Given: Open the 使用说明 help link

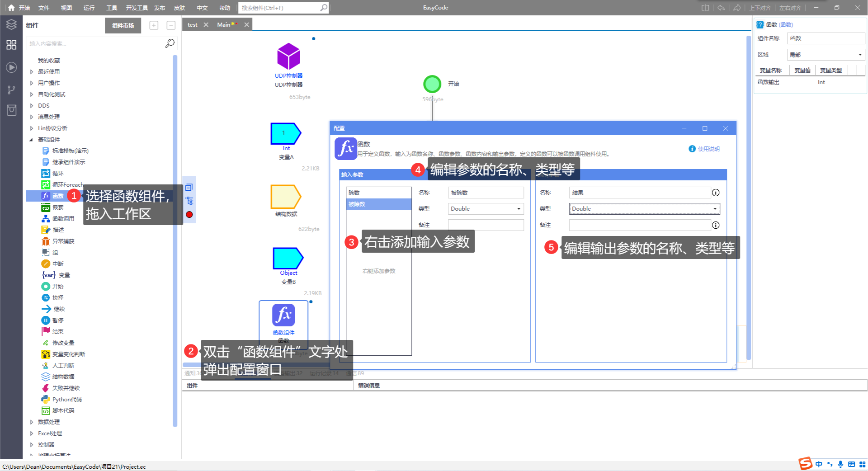Looking at the screenshot, I should pos(704,149).
